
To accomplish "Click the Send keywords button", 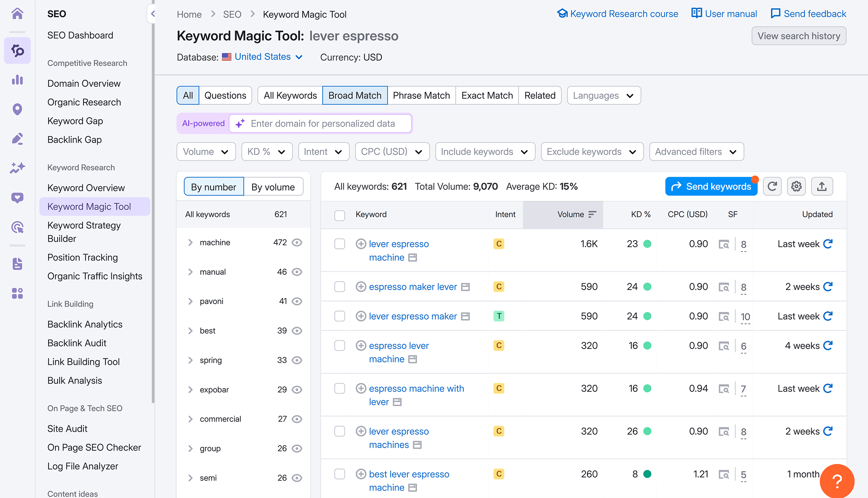I will [x=711, y=186].
